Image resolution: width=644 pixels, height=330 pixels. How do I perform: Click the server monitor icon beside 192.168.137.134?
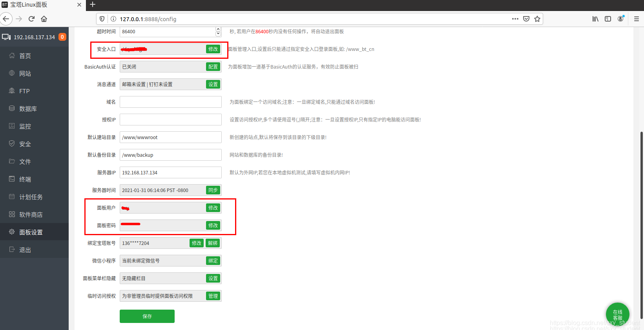point(6,37)
